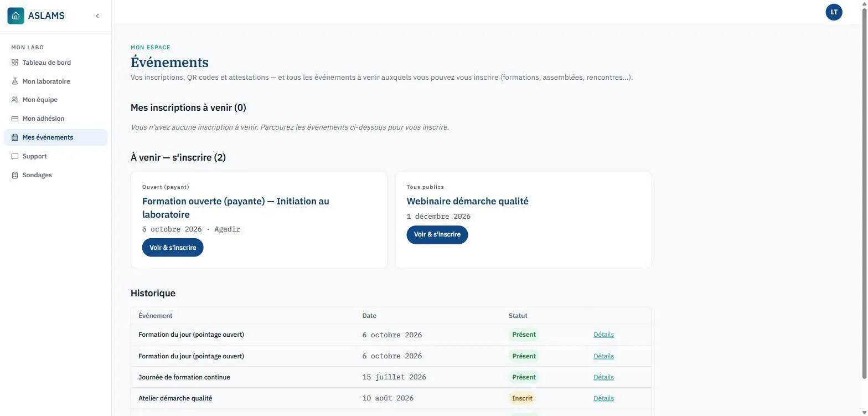Click the Sondages clipboard icon
Image resolution: width=868 pixels, height=416 pixels.
(x=15, y=175)
